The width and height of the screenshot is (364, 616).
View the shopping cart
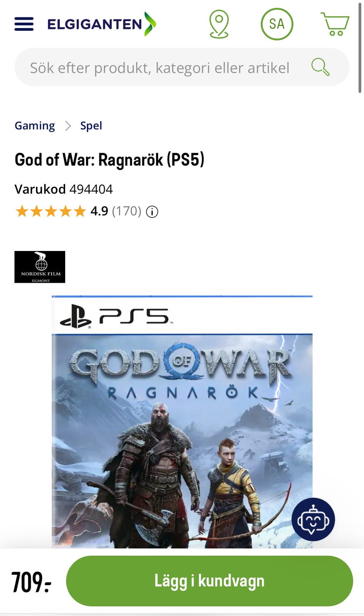(x=335, y=24)
